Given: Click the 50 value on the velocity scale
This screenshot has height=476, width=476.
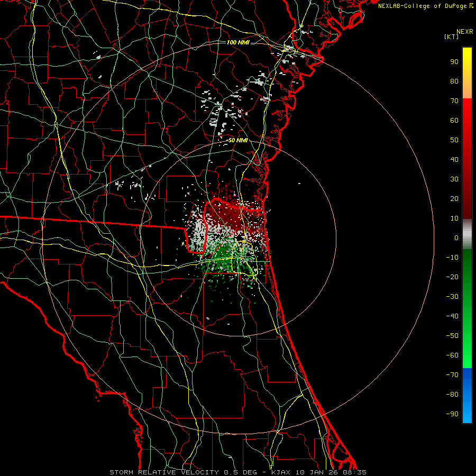Looking at the screenshot, I should point(454,140).
